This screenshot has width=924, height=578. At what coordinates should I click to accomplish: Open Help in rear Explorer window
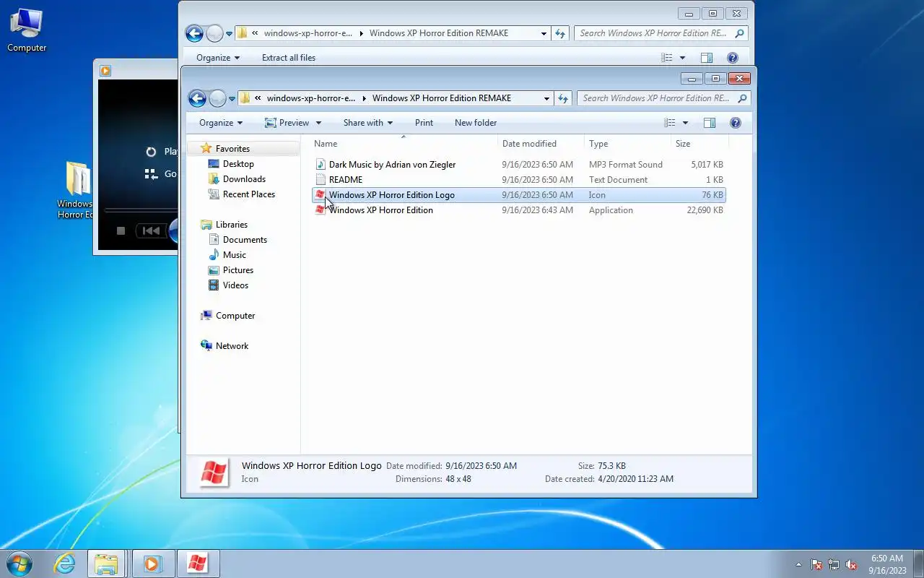click(x=733, y=58)
